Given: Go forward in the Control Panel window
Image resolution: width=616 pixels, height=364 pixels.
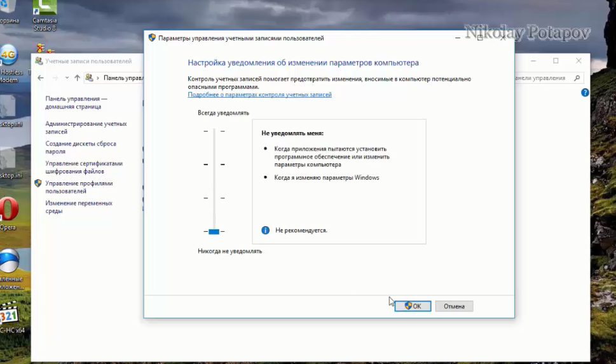Looking at the screenshot, I should [55, 78].
